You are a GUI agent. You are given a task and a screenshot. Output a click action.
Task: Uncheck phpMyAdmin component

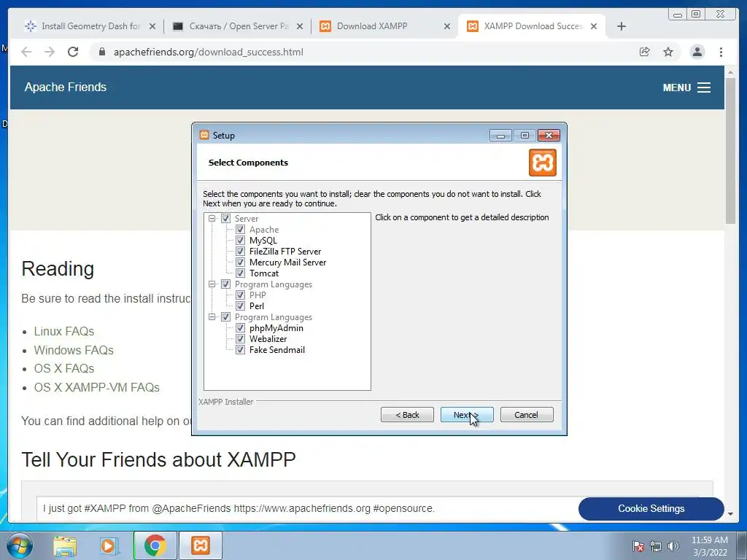point(240,328)
